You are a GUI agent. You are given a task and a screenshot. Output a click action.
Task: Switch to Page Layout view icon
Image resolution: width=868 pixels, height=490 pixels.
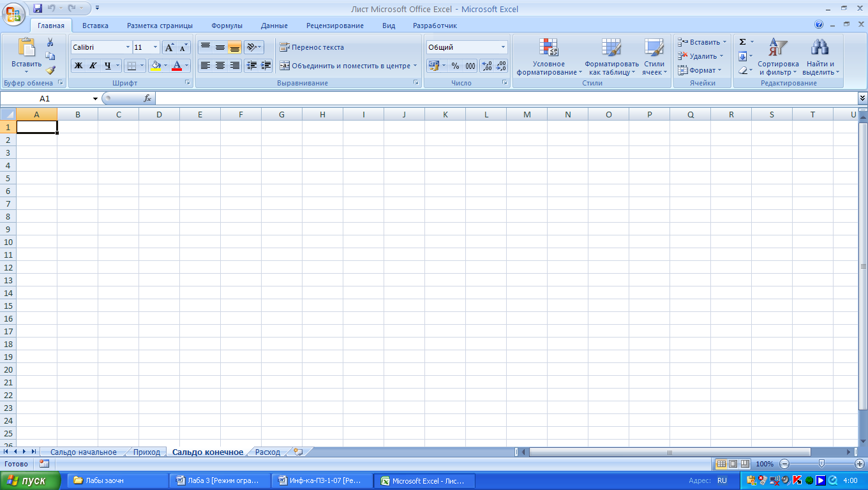(733, 464)
